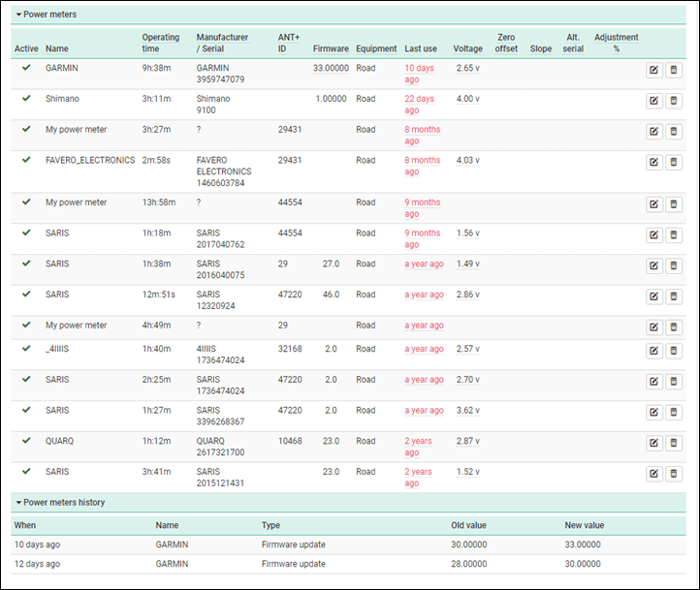Viewport: 700px width, 590px height.
Task: Delete the _4IIIIS power meter
Action: pos(674,351)
